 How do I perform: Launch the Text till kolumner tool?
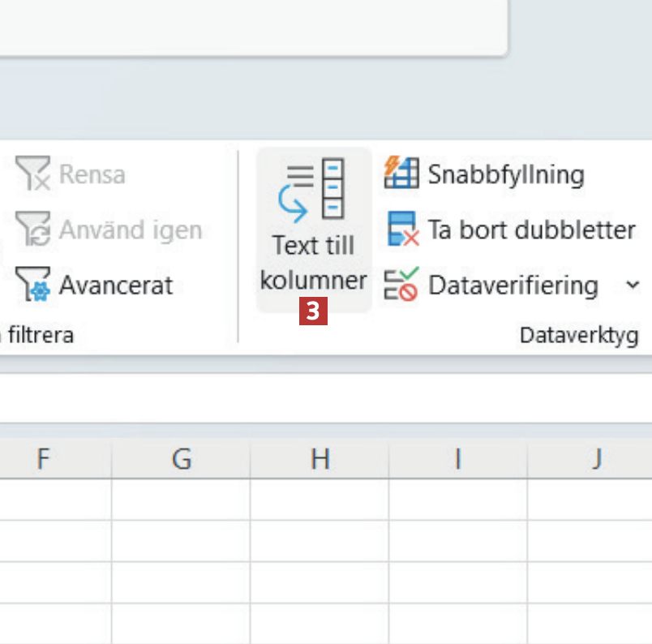point(313,229)
